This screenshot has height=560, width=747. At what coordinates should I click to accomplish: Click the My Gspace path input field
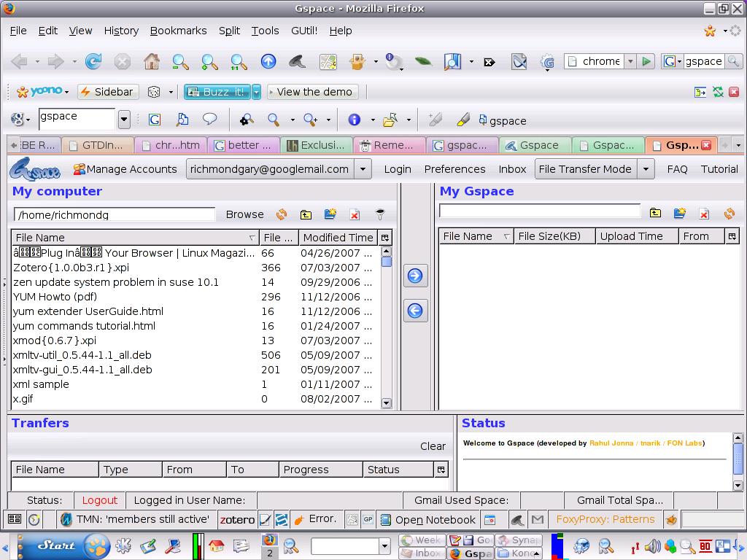pos(540,211)
